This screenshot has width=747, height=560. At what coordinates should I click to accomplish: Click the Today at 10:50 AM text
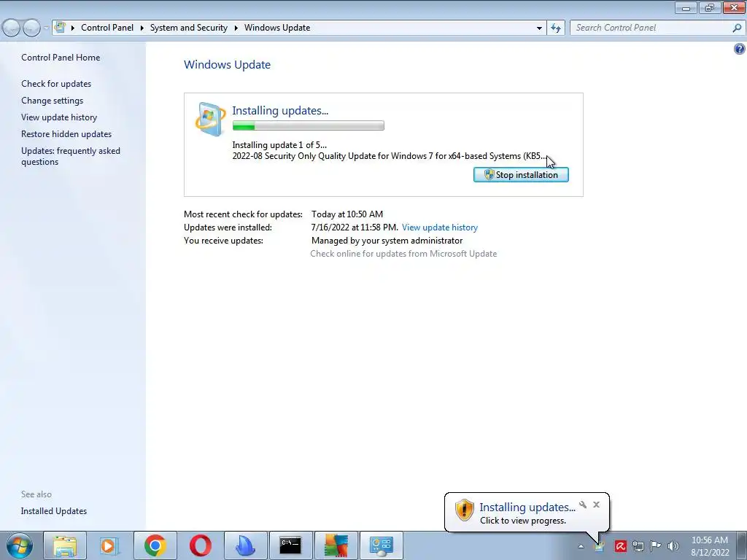coord(347,214)
